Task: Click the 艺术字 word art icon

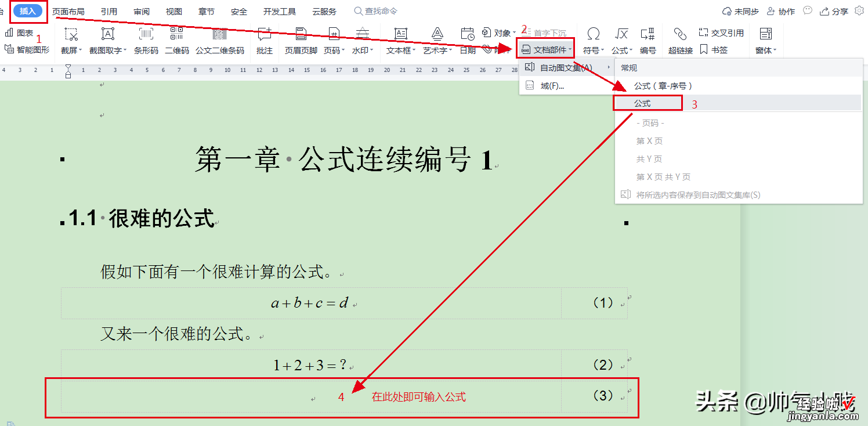Action: pos(437,34)
